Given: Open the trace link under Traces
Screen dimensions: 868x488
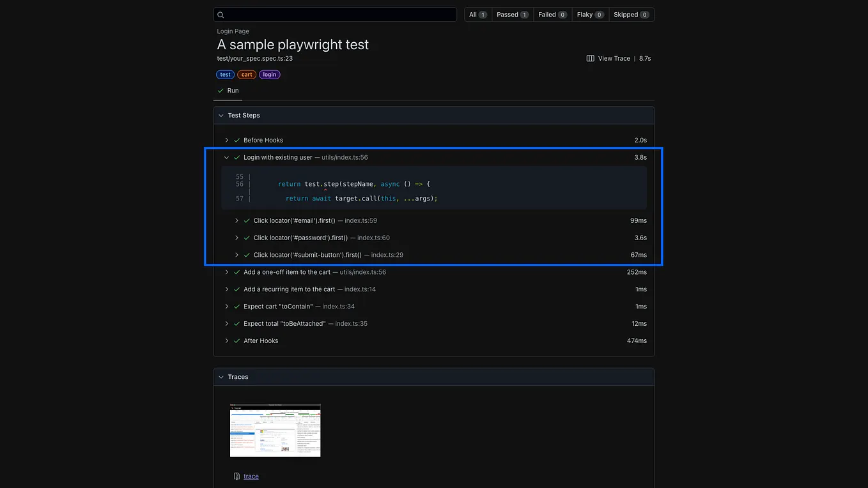Looking at the screenshot, I should pyautogui.click(x=251, y=476).
